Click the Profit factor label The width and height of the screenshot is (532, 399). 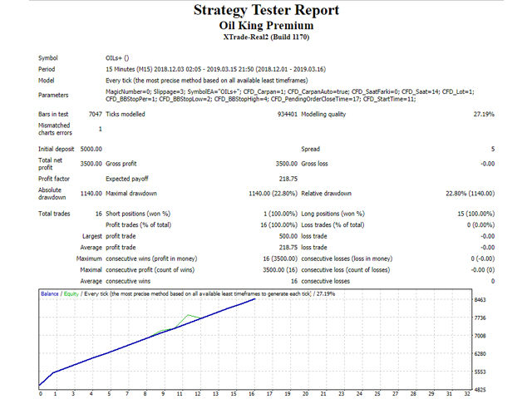point(54,179)
